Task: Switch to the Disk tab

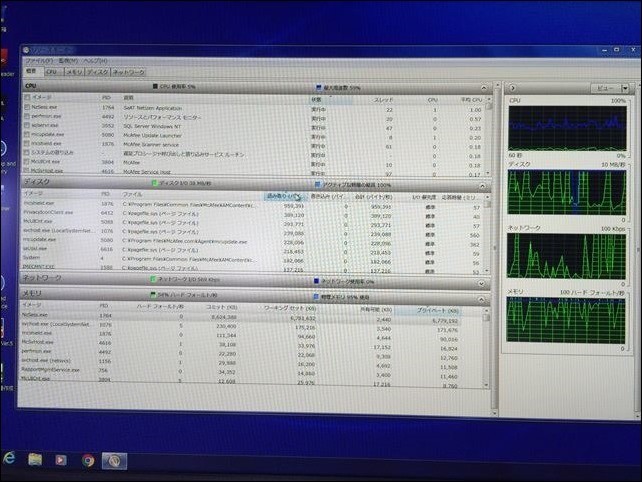Action: pyautogui.click(x=97, y=72)
